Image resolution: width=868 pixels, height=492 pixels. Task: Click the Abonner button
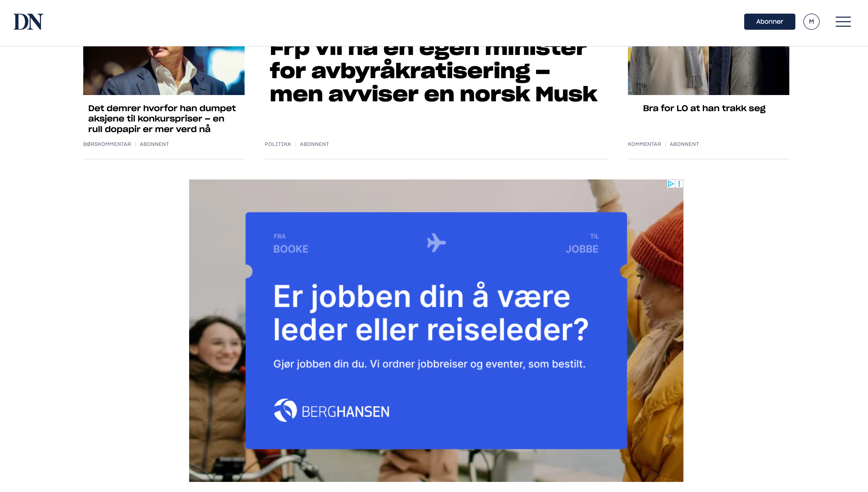pos(769,22)
